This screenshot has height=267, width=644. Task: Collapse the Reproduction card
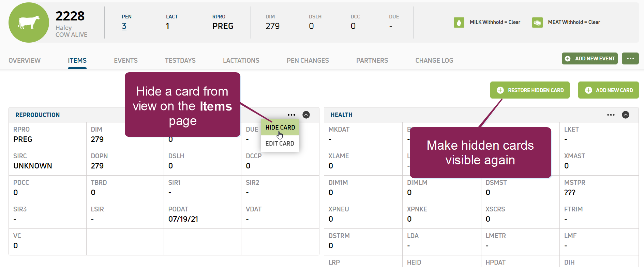tap(306, 115)
